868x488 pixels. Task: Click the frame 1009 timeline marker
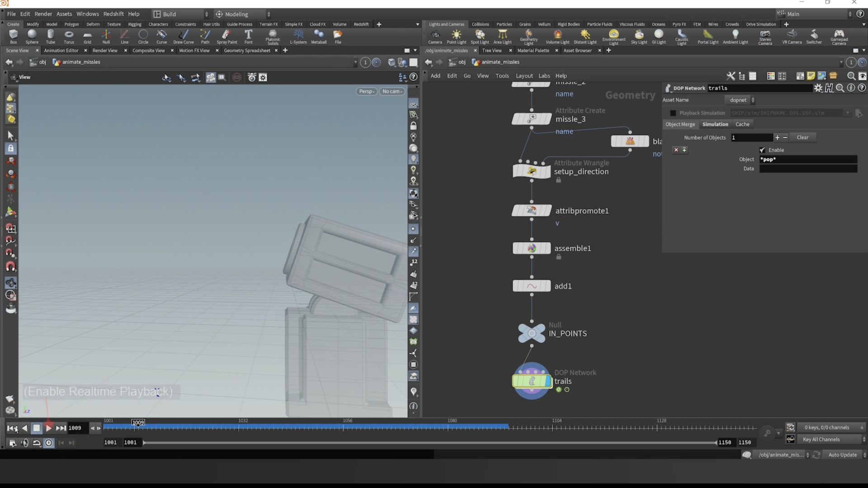[138, 422]
